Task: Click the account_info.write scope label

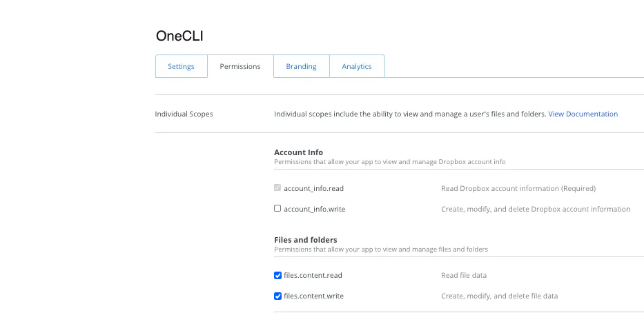Action: (315, 209)
